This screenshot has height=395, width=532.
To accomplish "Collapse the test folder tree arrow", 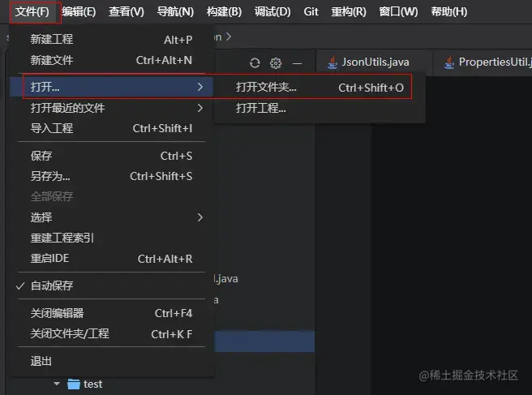I will pyautogui.click(x=57, y=384).
